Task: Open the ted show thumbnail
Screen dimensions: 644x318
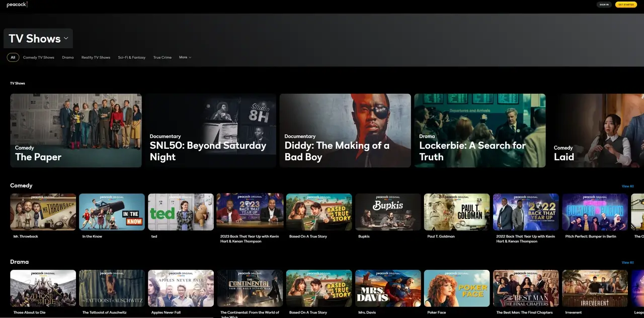Action: 181,211
